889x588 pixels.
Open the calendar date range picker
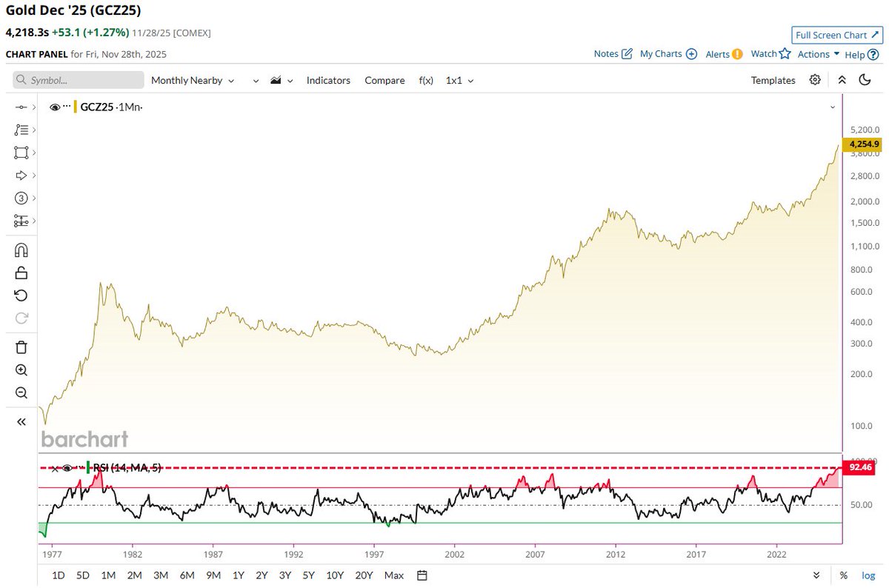pyautogui.click(x=422, y=575)
